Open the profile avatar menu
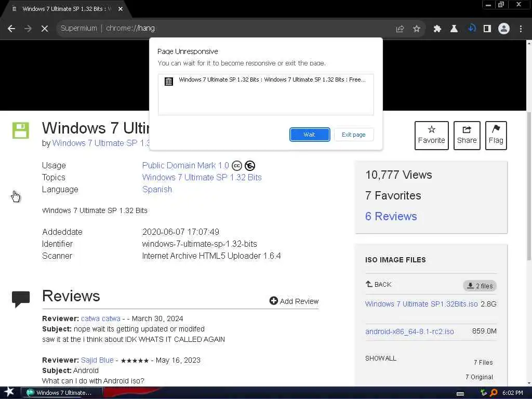The width and height of the screenshot is (532, 399). [504, 29]
